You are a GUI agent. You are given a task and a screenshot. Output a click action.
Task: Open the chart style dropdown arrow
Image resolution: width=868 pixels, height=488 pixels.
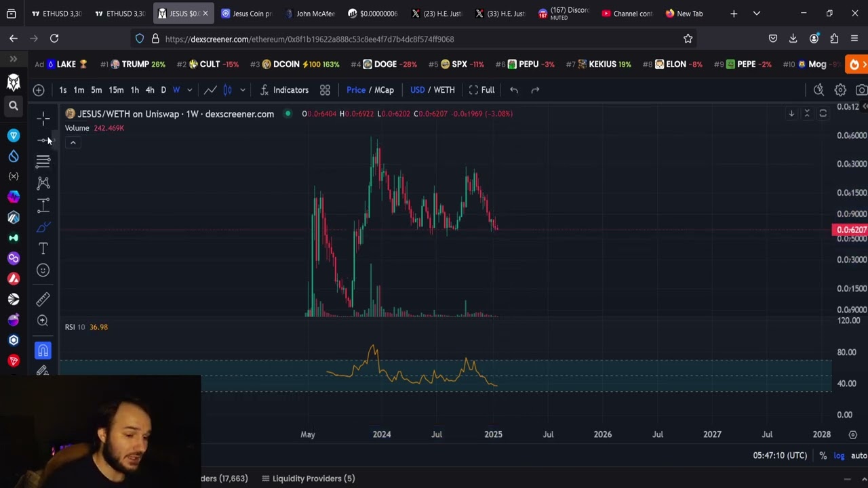point(242,89)
